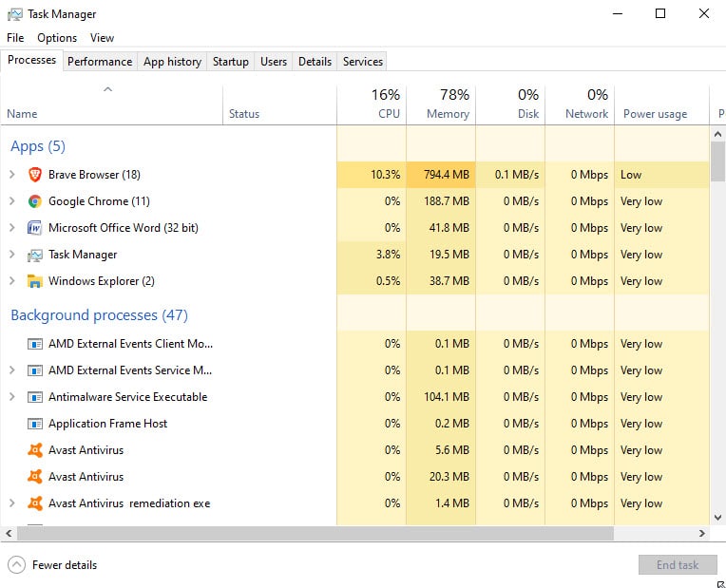Click the Microsoft Office Word icon
The width and height of the screenshot is (726, 588).
tap(35, 228)
